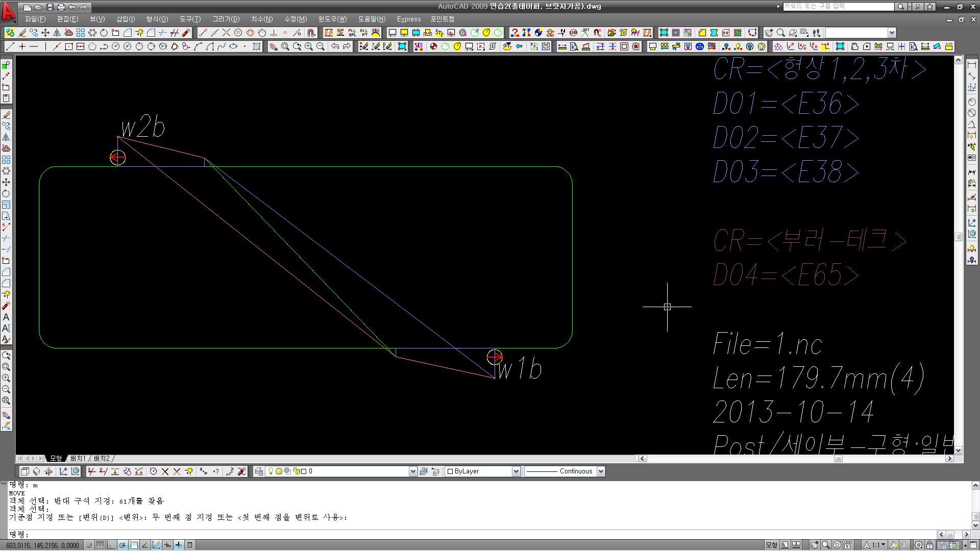This screenshot has width=980, height=551.
Task: Open the 포인트캠 menu
Action: point(443,19)
